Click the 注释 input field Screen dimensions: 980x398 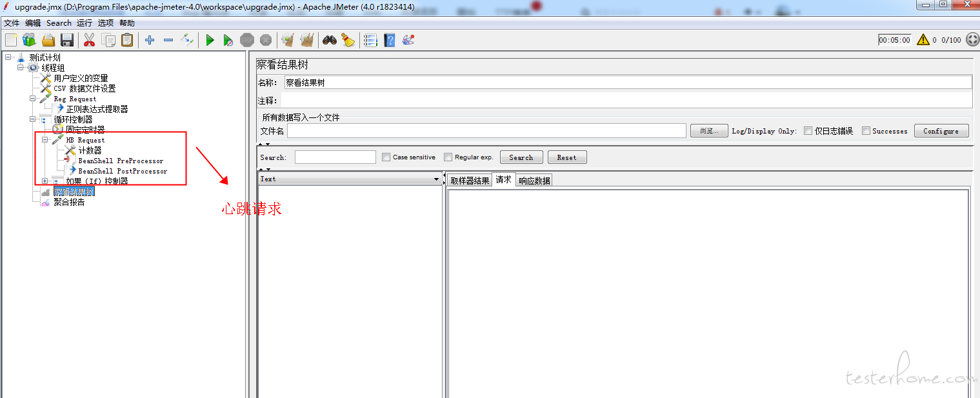626,101
